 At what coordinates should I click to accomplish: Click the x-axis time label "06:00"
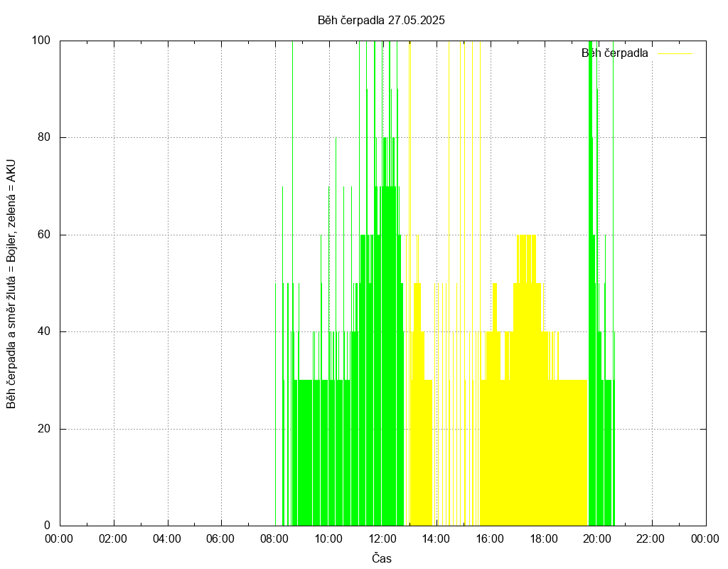coord(220,539)
